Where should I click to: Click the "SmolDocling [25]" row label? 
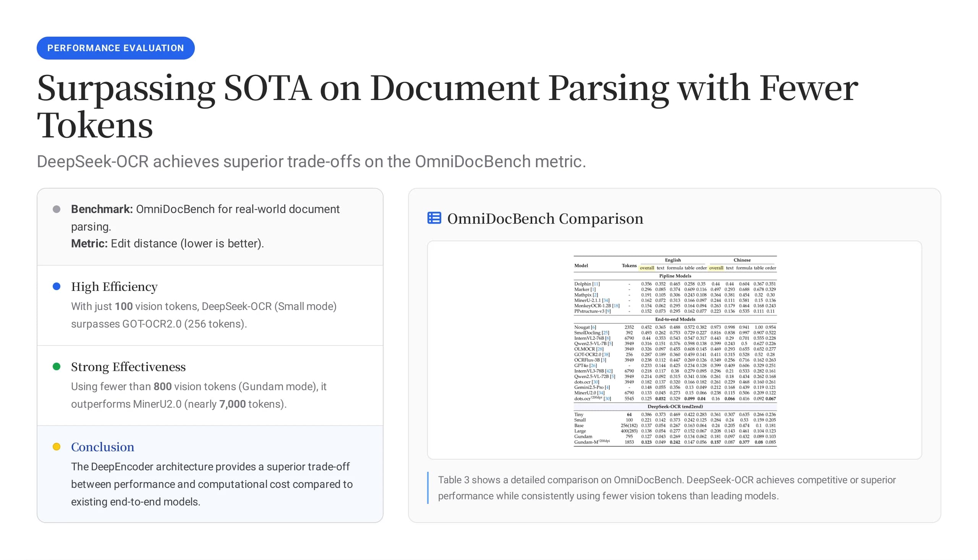[x=591, y=333]
